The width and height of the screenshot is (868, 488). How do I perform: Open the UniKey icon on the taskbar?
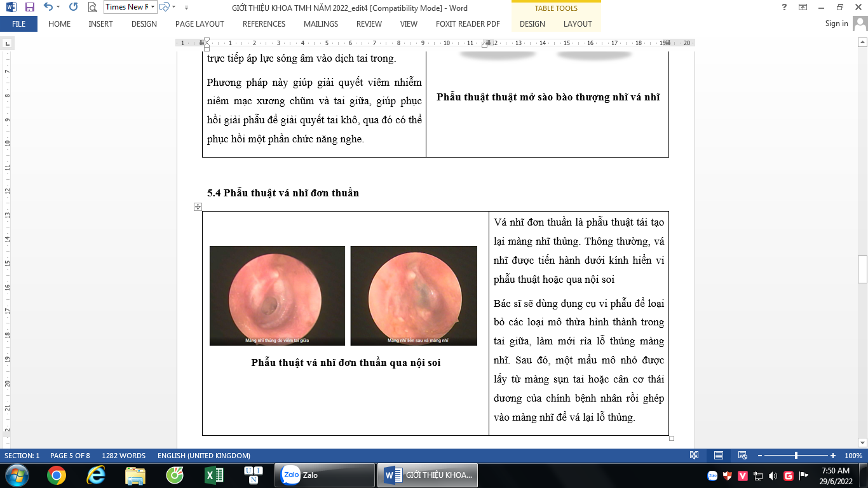254,475
